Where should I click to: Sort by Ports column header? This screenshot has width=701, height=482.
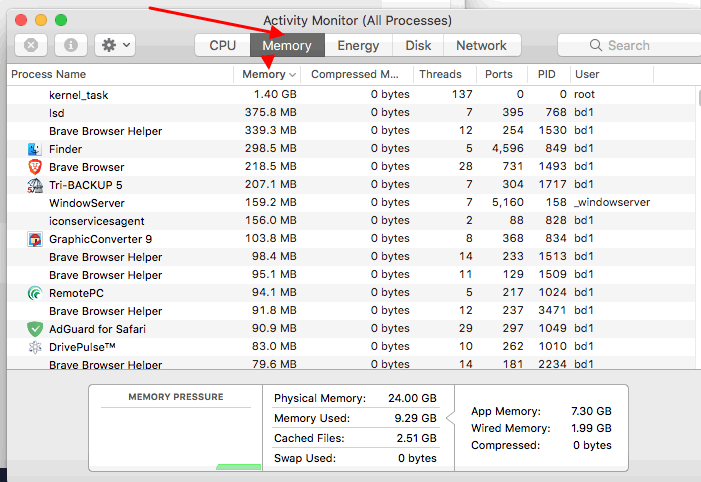[x=502, y=74]
